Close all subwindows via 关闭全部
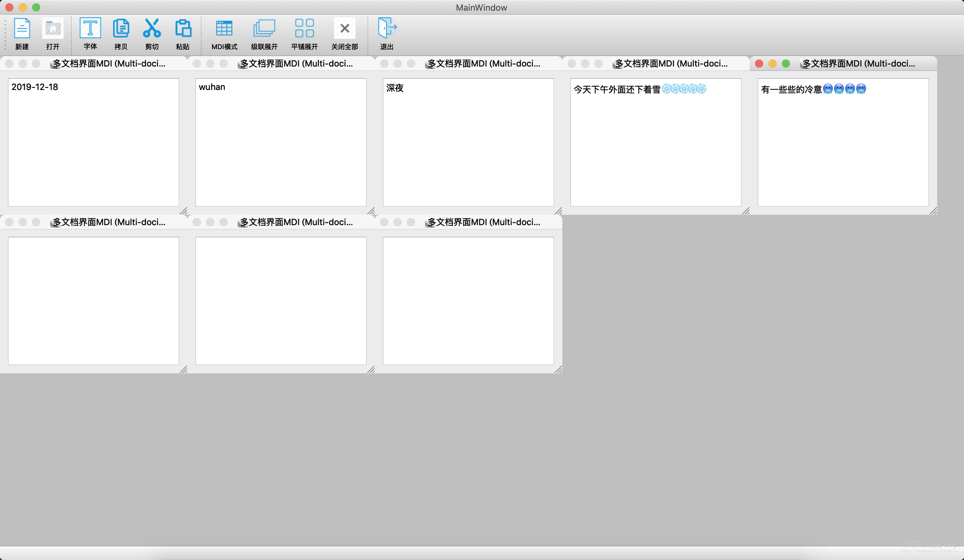The height and width of the screenshot is (560, 964). click(344, 29)
